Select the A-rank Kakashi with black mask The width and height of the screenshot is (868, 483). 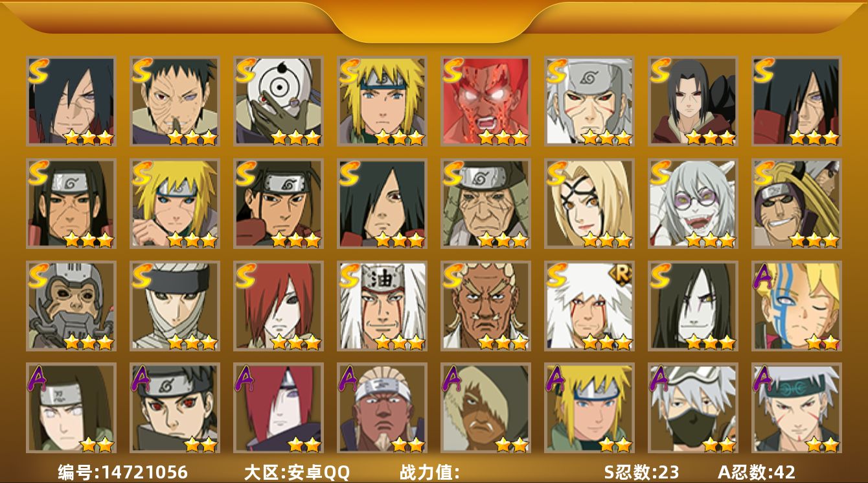pos(693,408)
